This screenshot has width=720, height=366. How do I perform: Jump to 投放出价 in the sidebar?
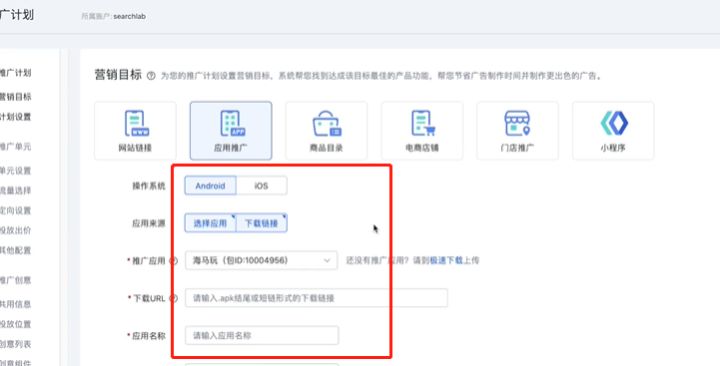[x=15, y=230]
